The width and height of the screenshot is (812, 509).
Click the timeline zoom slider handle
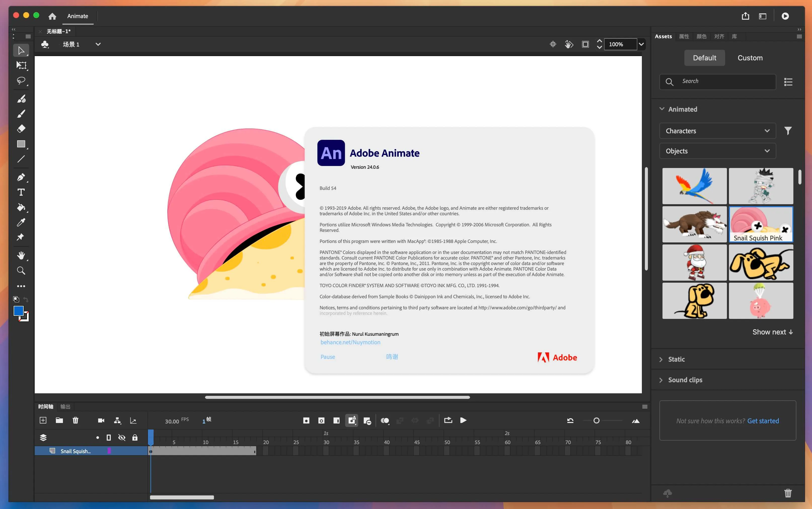pos(596,420)
